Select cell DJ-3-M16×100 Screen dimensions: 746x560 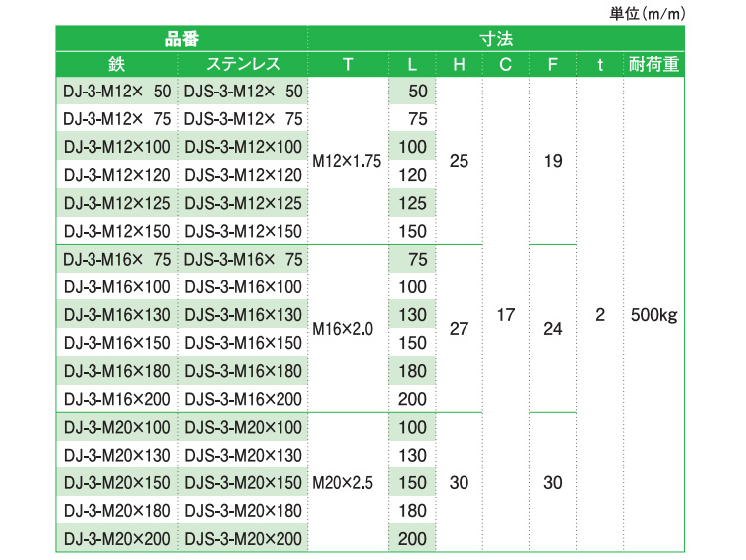pyautogui.click(x=116, y=286)
